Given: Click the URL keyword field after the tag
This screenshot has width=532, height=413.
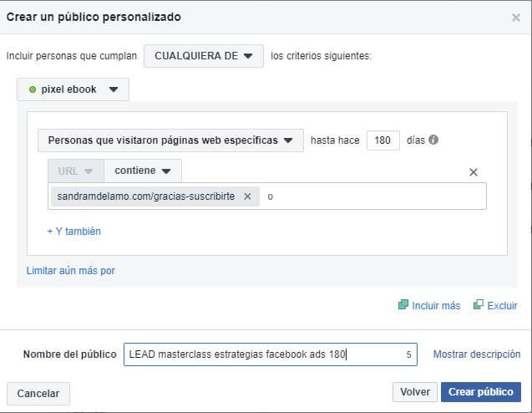Looking at the screenshot, I should point(367,196).
